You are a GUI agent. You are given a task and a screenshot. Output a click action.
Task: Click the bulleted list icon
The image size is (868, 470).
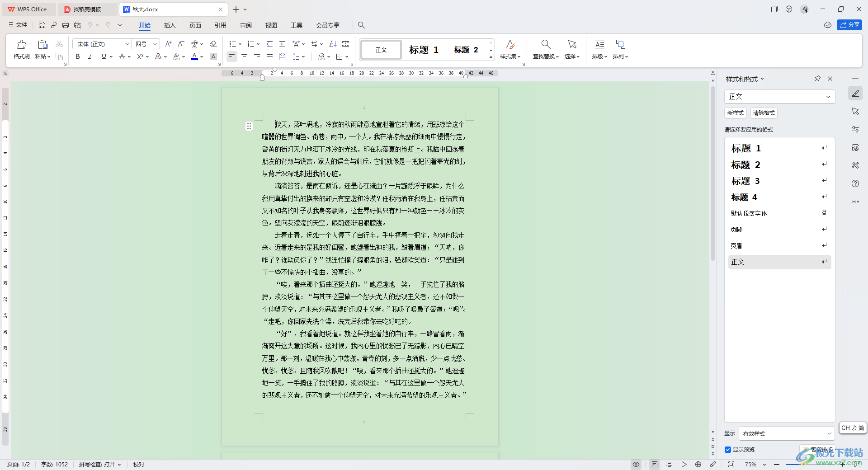232,44
